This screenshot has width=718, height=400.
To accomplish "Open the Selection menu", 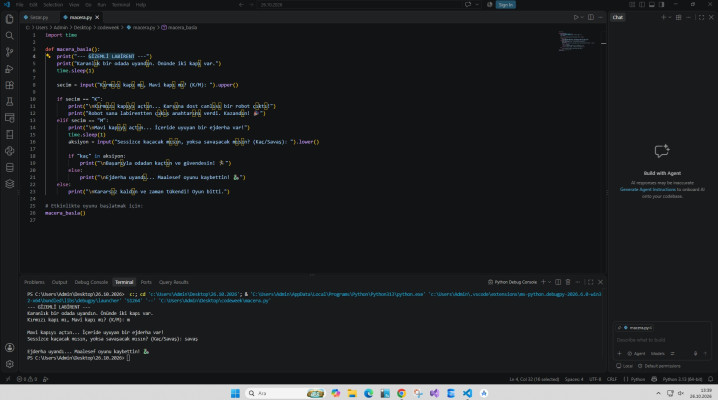I will click(x=53, y=5).
